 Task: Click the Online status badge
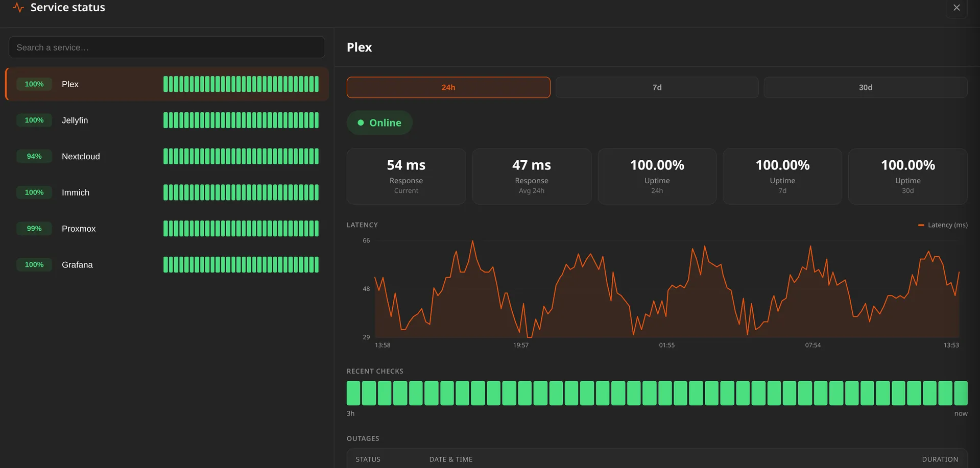(379, 122)
